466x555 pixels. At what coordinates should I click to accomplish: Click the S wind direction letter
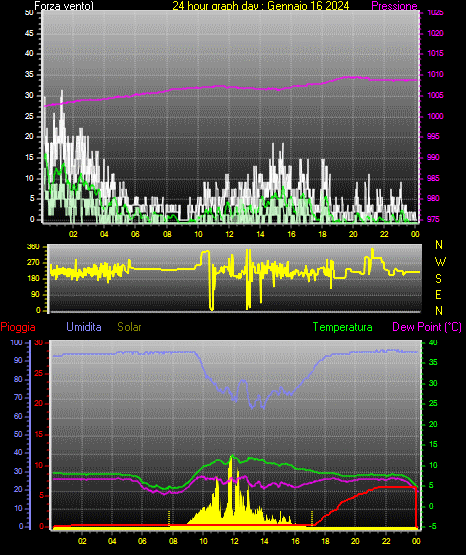coord(438,279)
